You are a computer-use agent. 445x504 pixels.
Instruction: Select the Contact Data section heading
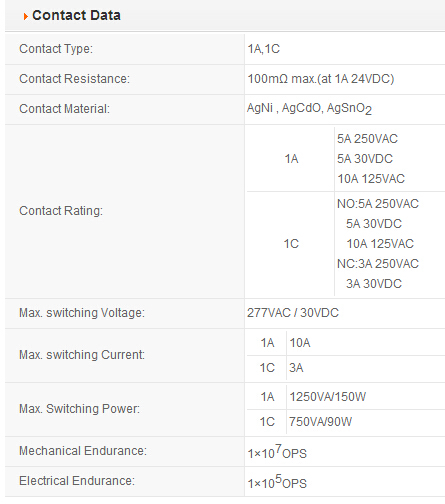point(76,15)
